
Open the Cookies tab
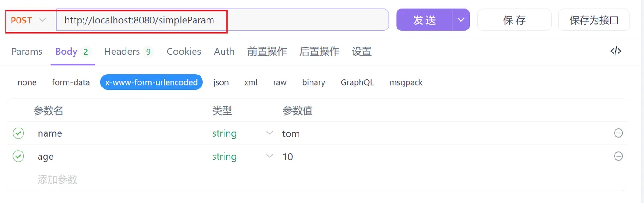coord(184,52)
